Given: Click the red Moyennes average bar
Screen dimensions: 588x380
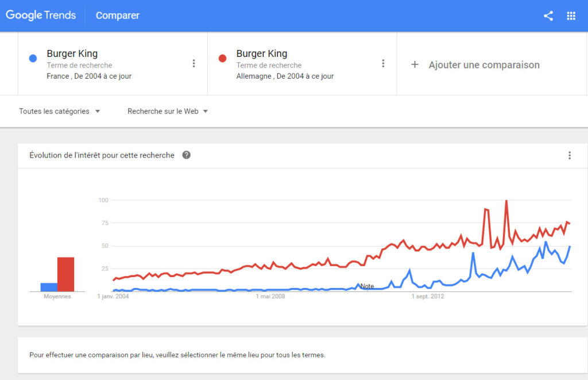Looking at the screenshot, I should tap(65, 274).
